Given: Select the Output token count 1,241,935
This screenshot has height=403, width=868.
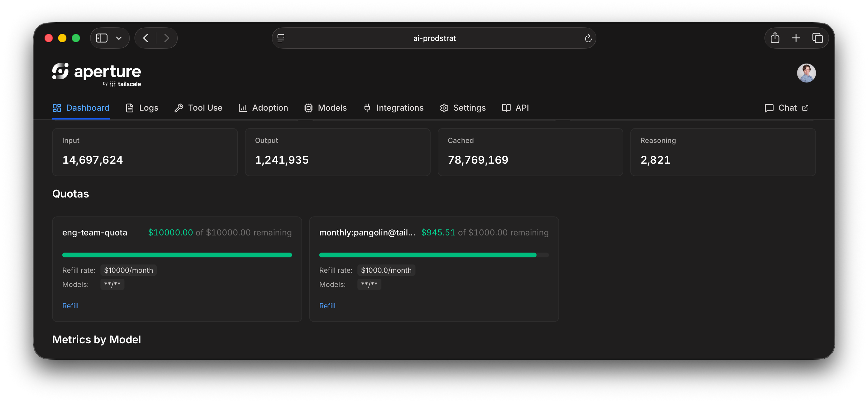Looking at the screenshot, I should point(282,160).
